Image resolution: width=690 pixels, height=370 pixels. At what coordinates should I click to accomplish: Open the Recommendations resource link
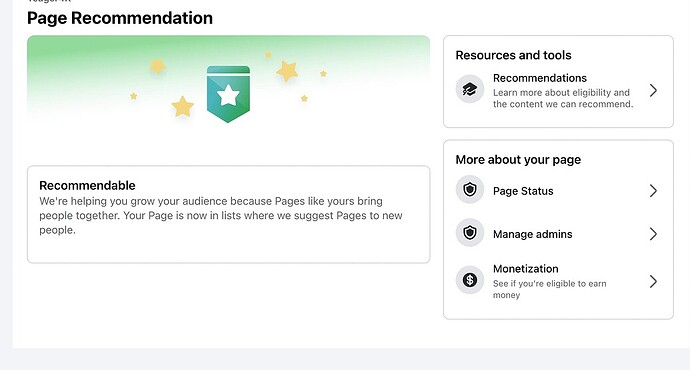(x=540, y=78)
